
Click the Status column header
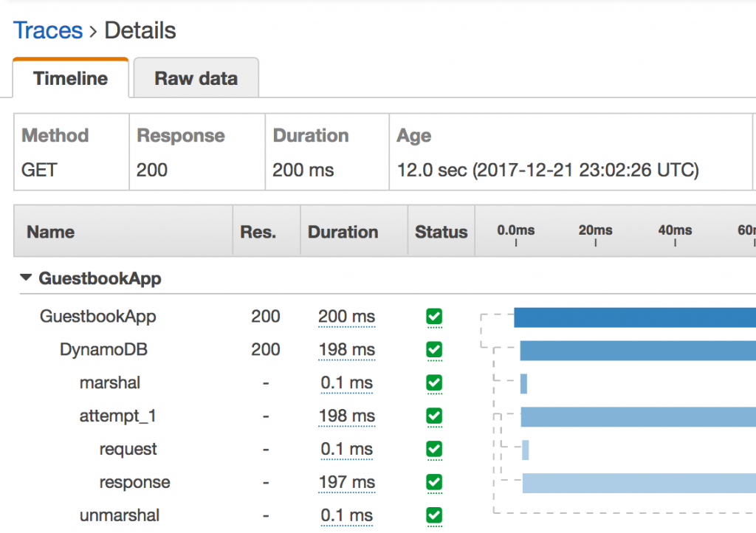point(441,232)
